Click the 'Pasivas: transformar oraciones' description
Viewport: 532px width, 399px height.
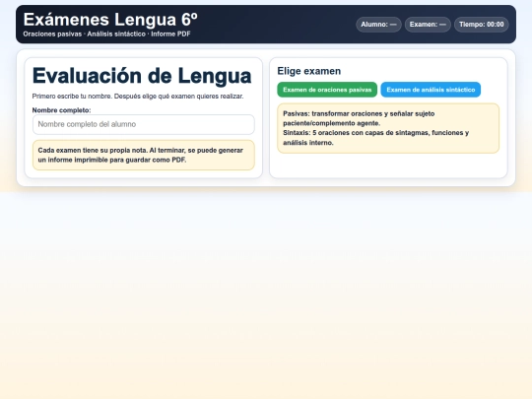(359, 118)
